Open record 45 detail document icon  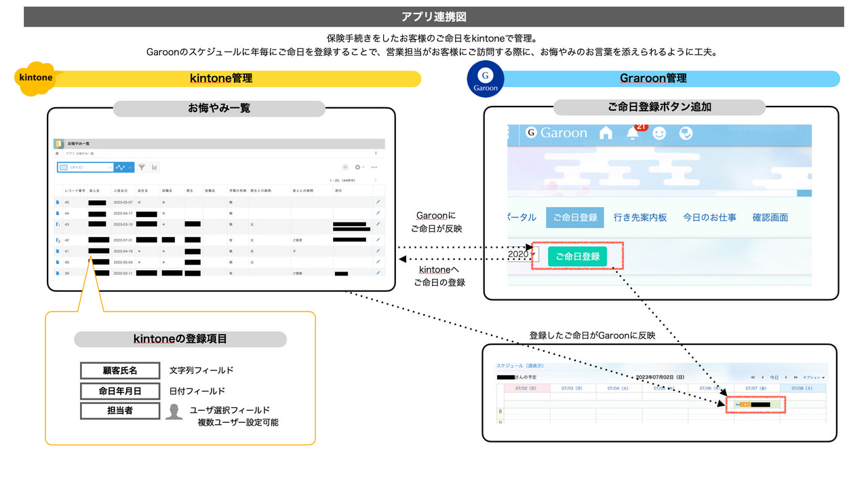[x=58, y=202]
